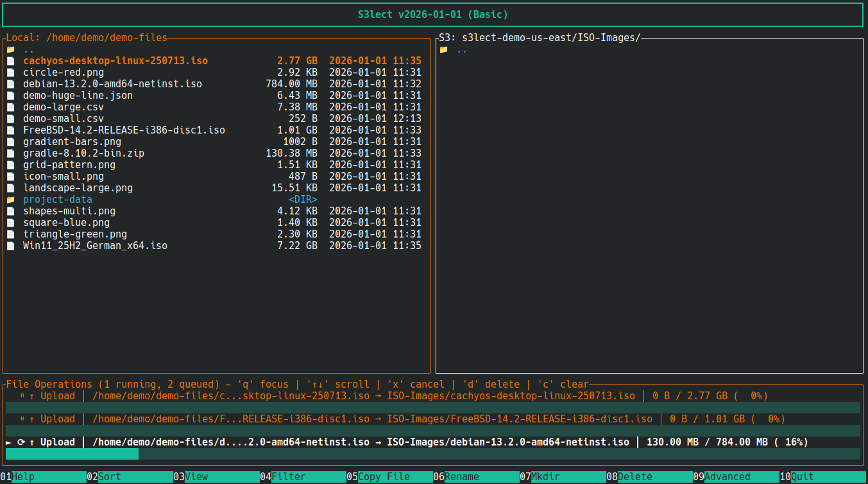The height and width of the screenshot is (484, 868).
Task: Click the file icon next to circle-red.png
Action: [x=10, y=72]
